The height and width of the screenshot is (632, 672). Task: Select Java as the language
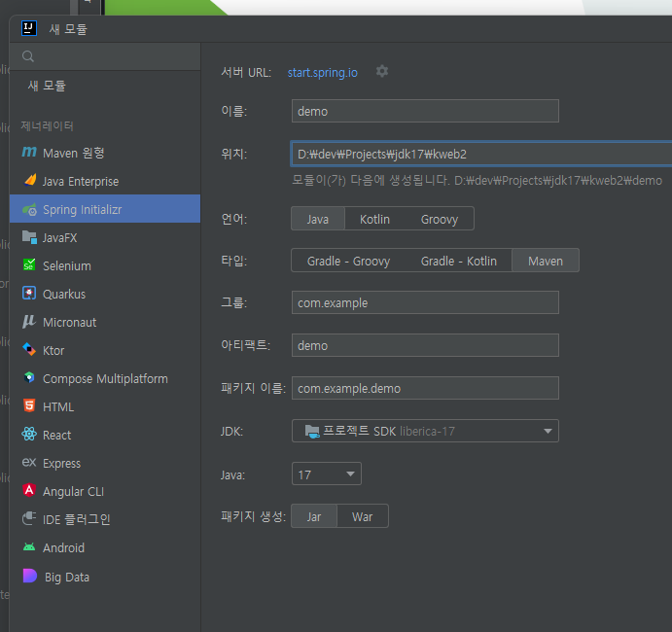click(318, 219)
